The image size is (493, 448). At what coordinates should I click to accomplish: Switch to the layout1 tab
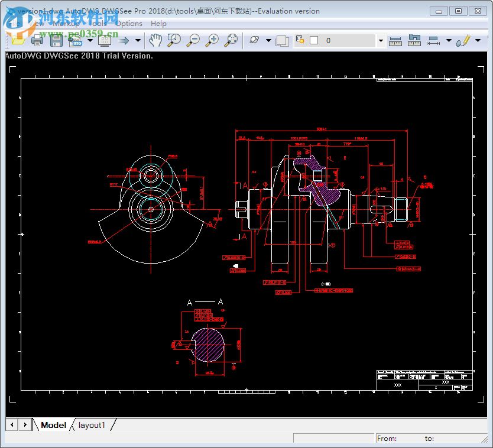[x=92, y=425]
